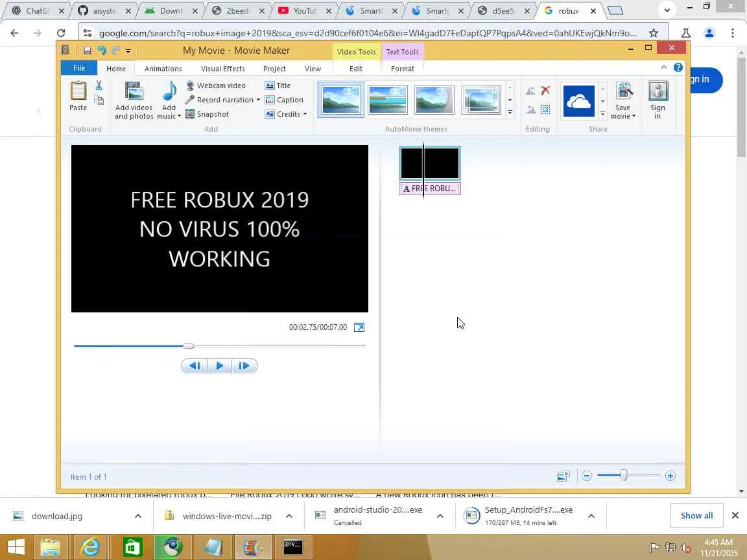Click Record narration microphone button
Viewport: 747px width, 560px height.
point(219,100)
